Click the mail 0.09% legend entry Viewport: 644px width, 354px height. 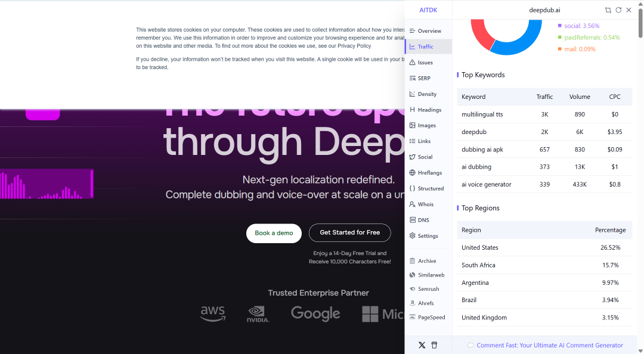(x=577, y=49)
